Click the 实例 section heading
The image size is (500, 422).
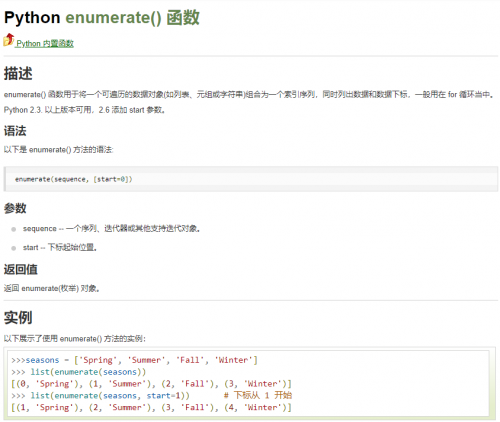pyautogui.click(x=18, y=318)
